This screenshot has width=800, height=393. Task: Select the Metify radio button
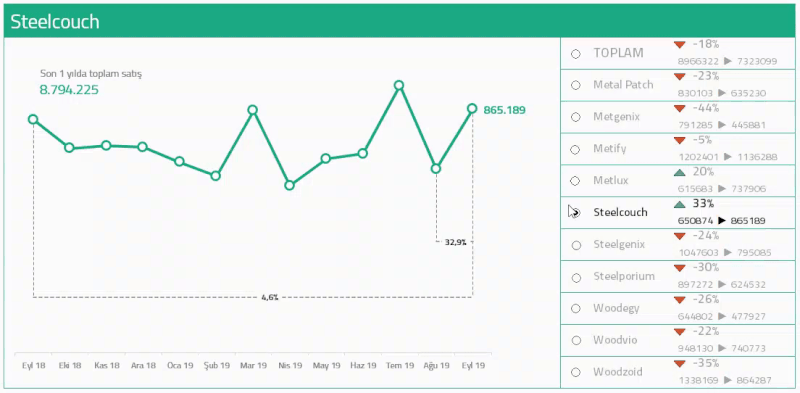click(576, 150)
